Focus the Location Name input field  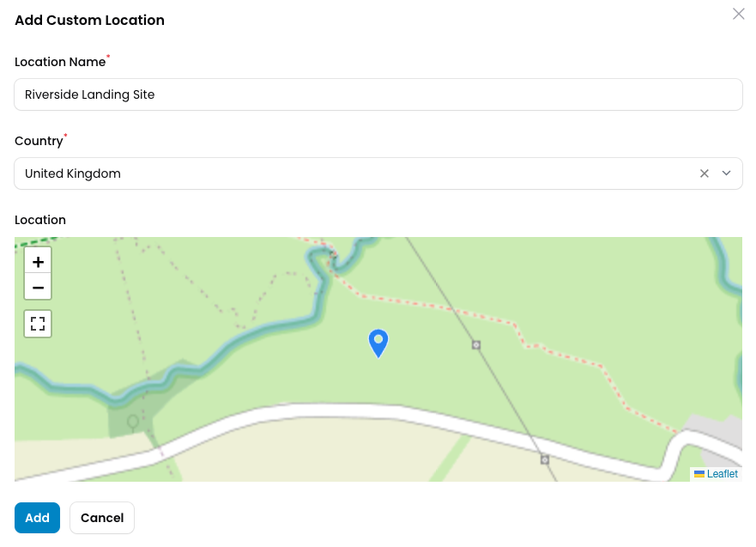(378, 94)
